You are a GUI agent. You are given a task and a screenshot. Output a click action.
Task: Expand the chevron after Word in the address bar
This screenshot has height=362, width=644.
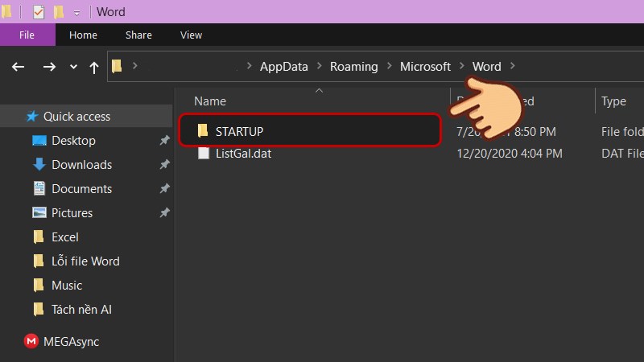pos(513,67)
